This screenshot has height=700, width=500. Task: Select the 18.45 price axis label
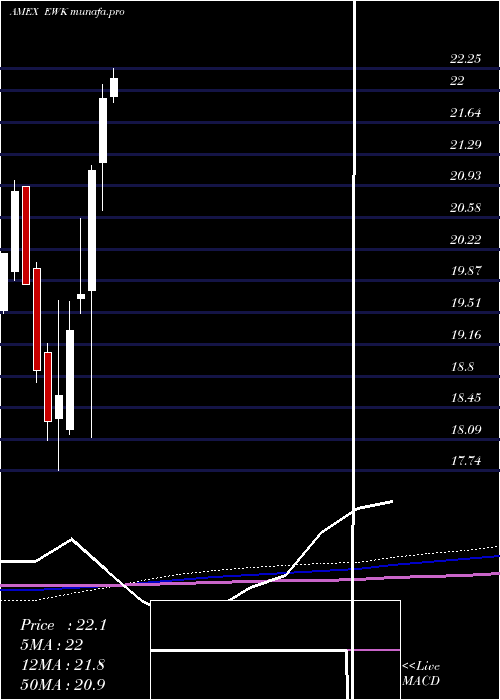click(466, 397)
